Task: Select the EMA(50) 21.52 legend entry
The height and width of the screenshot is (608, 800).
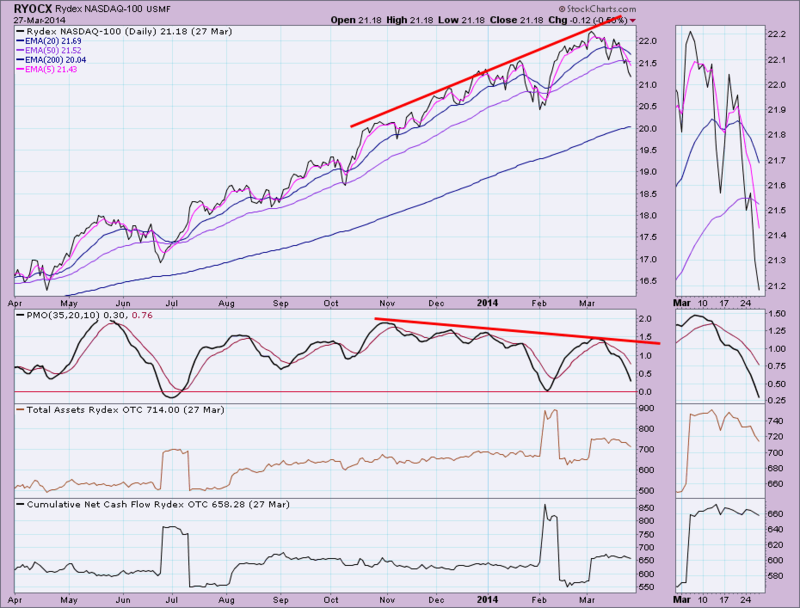Action: click(49, 50)
